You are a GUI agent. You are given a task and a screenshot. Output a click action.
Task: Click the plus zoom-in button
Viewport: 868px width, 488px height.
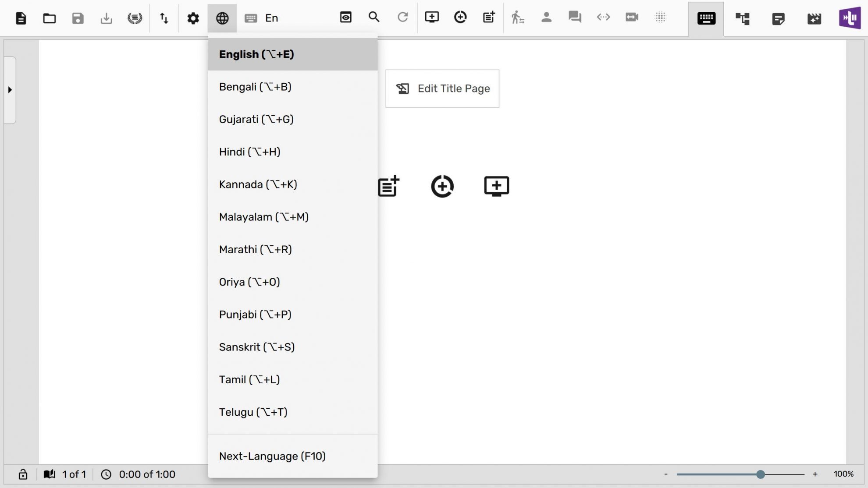[x=815, y=474]
